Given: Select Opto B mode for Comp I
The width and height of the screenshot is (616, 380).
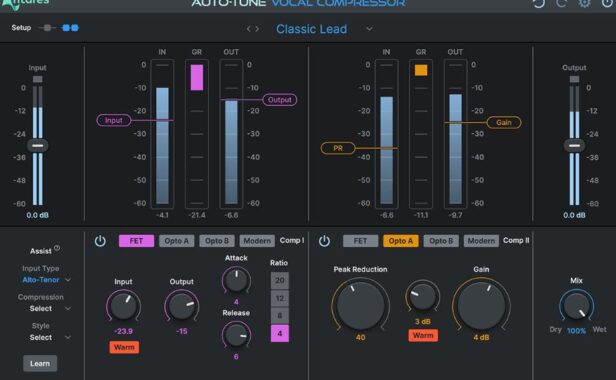Looking at the screenshot, I should point(217,241).
